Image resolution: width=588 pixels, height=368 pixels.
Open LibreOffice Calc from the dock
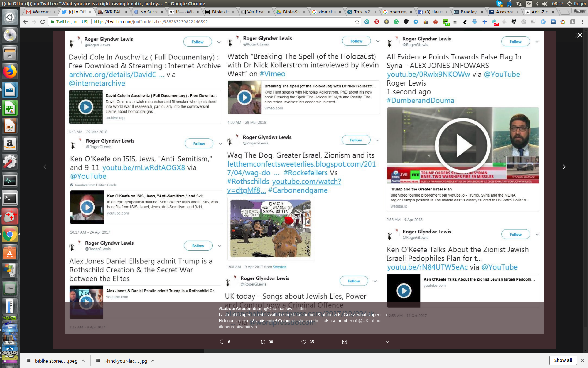10,108
